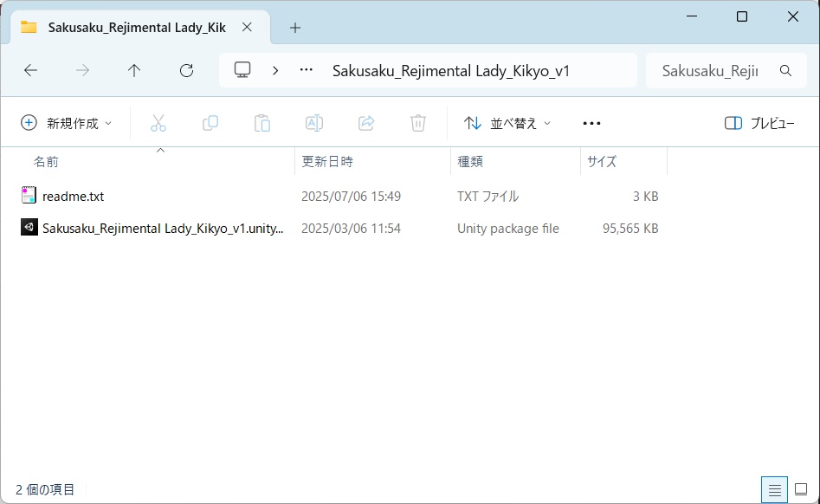Click the Unity package file icon
The image size is (820, 504).
tap(29, 228)
